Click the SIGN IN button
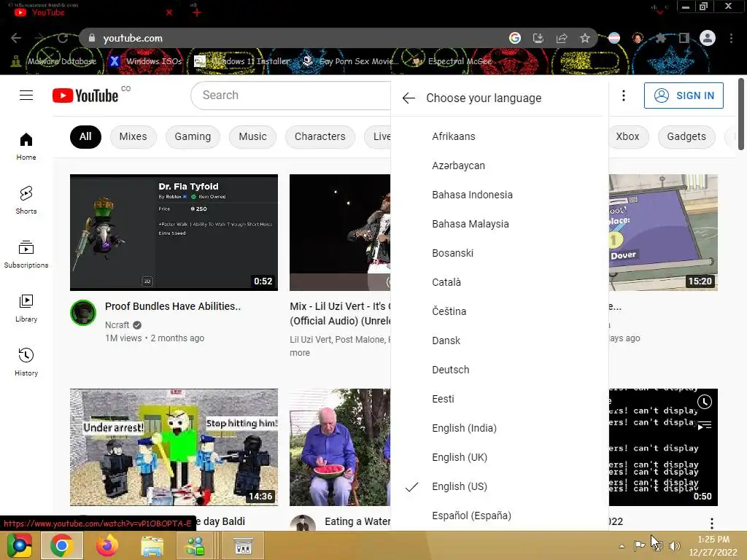The width and height of the screenshot is (747, 560). (684, 96)
